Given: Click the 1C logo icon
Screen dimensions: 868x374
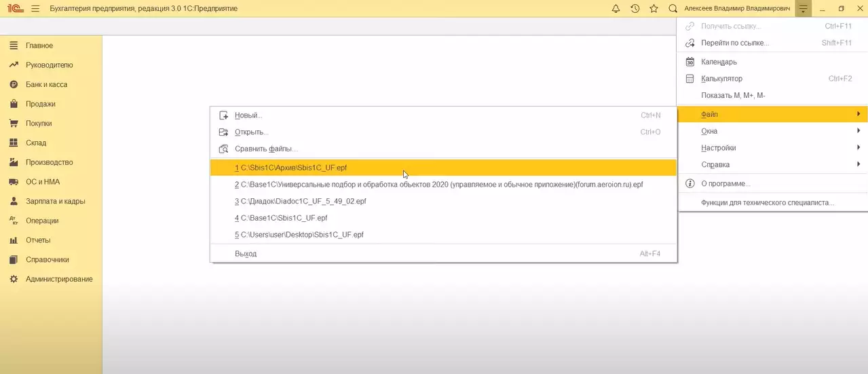Looking at the screenshot, I should point(14,9).
